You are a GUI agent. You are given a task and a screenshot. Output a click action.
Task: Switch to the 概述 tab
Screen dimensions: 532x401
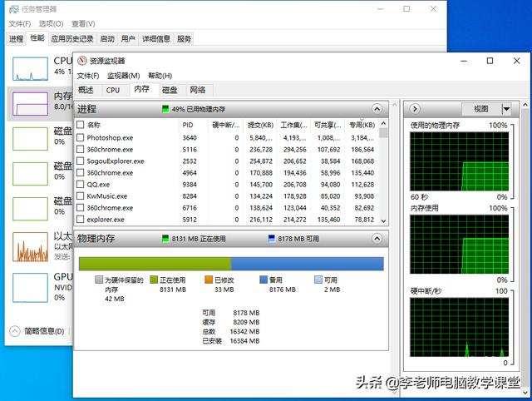[x=86, y=90]
